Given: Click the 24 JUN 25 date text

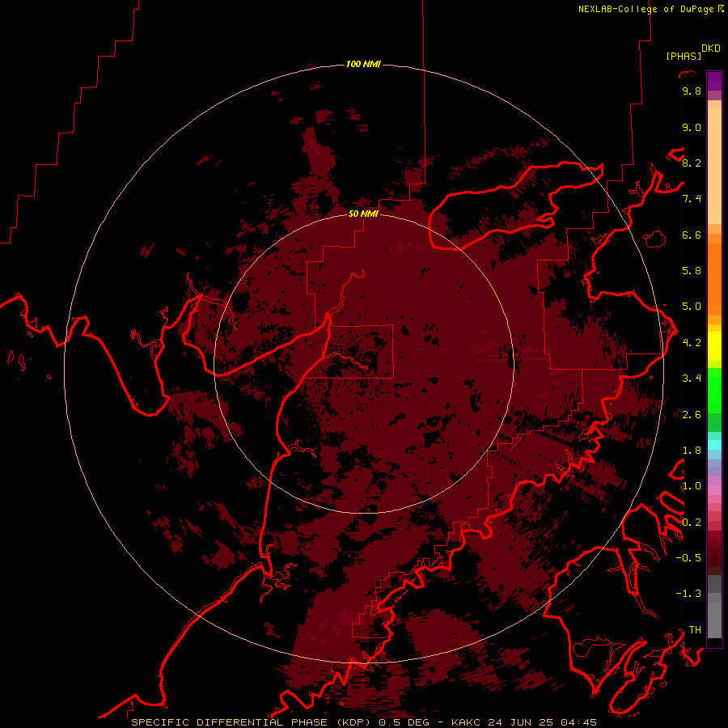Looking at the screenshot, I should [x=521, y=722].
